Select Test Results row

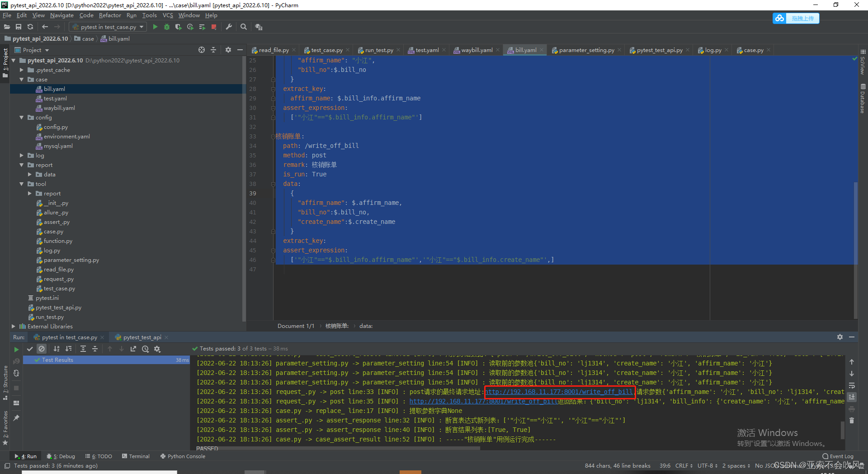(106, 360)
